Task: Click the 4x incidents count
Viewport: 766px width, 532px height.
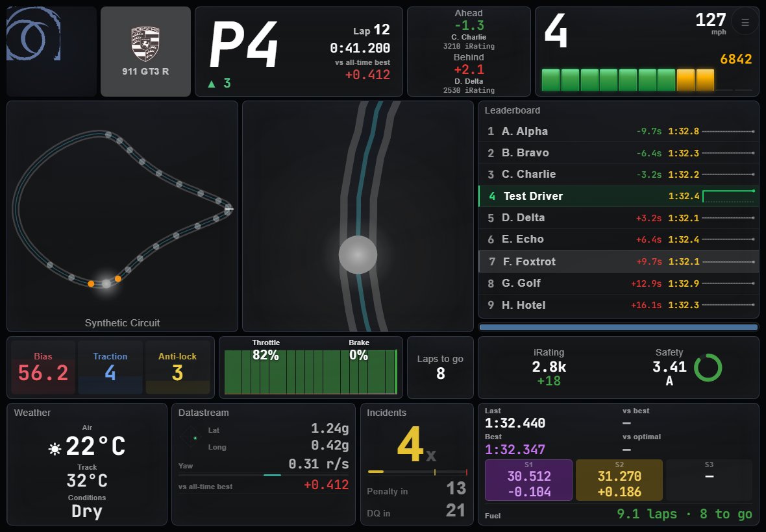Action: 416,444
